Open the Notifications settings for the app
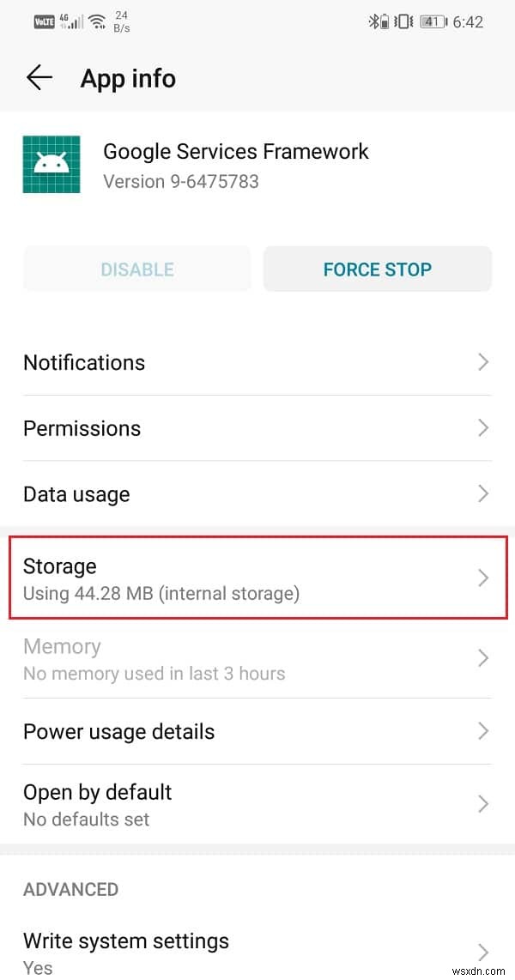The image size is (515, 980). [x=257, y=362]
